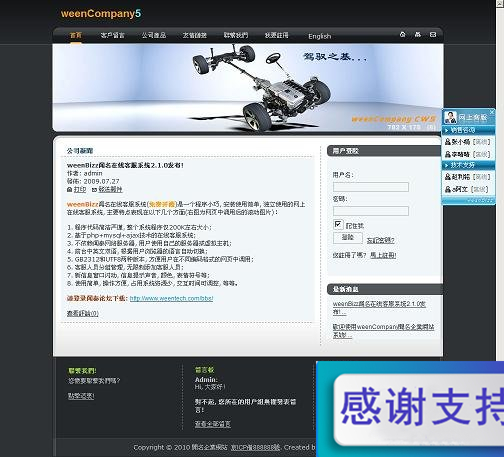Click the customer service avatar icon
Viewport: 504px width, 457px height.
(450, 117)
